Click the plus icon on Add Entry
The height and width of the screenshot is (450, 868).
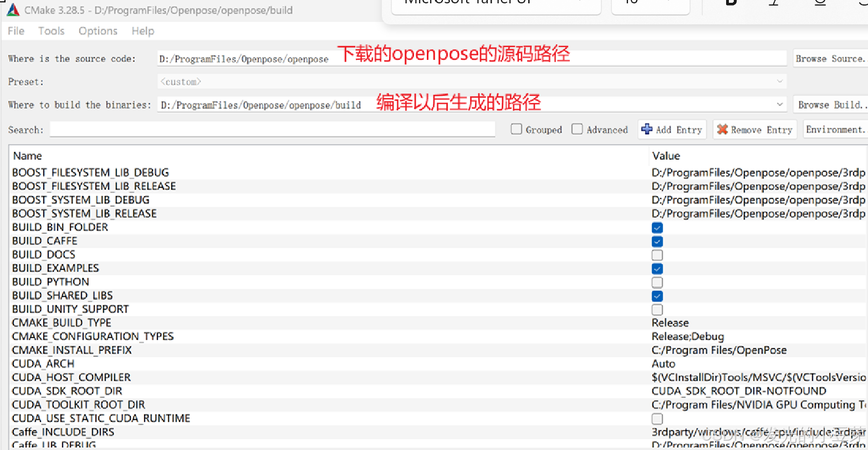(x=646, y=129)
